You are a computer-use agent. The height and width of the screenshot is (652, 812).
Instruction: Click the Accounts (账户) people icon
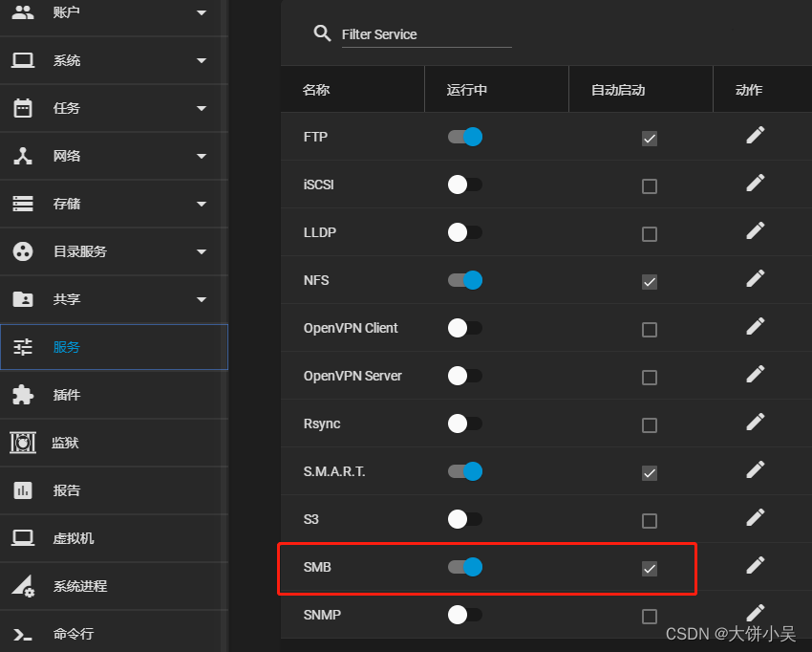click(23, 11)
